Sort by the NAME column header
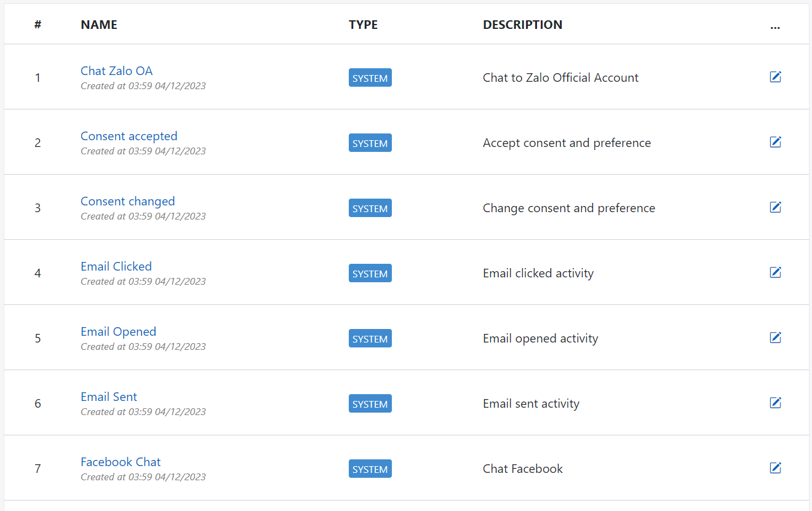812x511 pixels. click(x=98, y=25)
